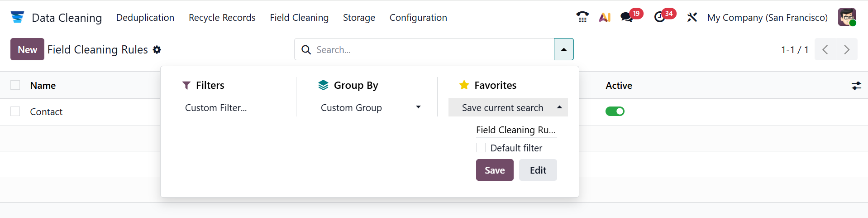This screenshot has width=868, height=218.
Task: Click the debug tools wrench icon
Action: click(692, 17)
